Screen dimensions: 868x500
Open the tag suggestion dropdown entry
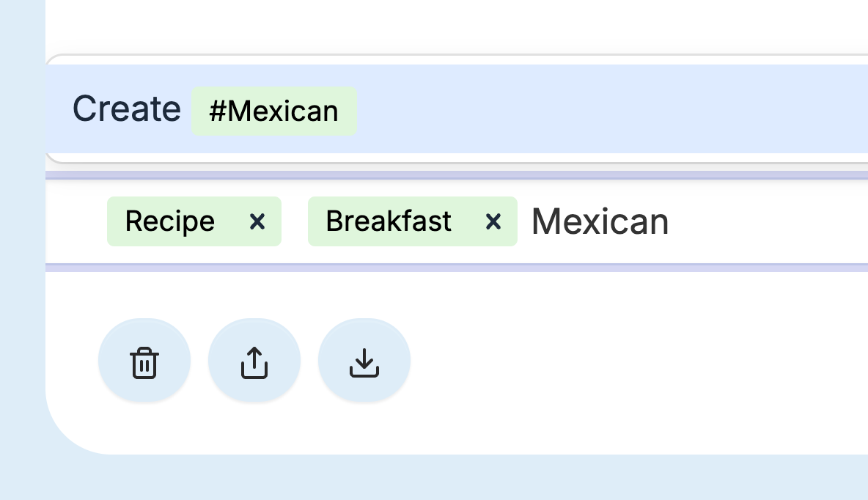click(x=213, y=110)
